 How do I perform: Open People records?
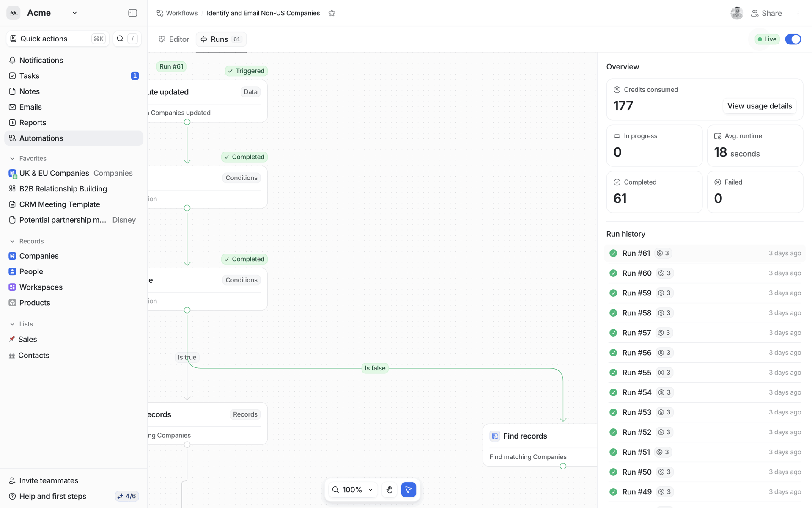pos(74,272)
